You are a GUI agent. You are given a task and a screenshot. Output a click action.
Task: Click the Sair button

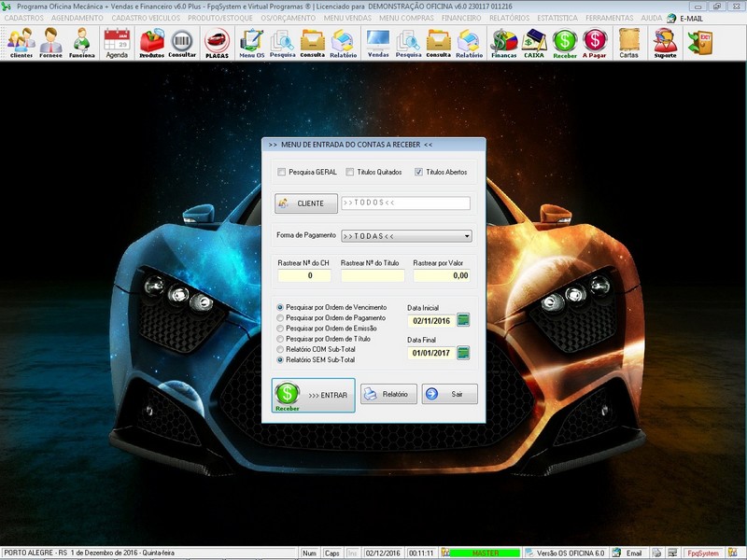449,394
